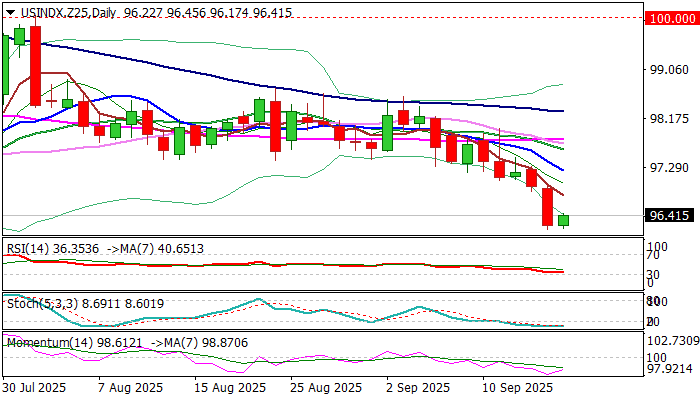Click the 7 Aug 2025 date label
This screenshot has width=700, height=400.
point(130,388)
